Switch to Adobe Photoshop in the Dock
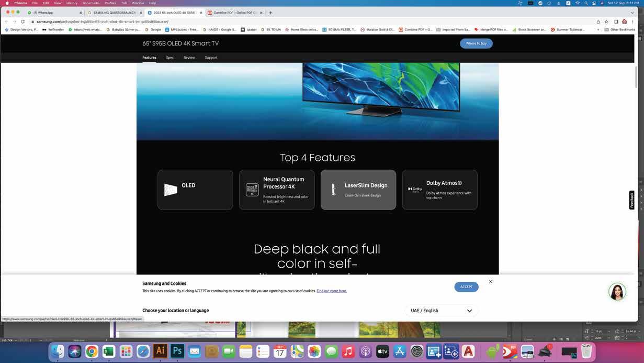The image size is (644, 363). [177, 351]
